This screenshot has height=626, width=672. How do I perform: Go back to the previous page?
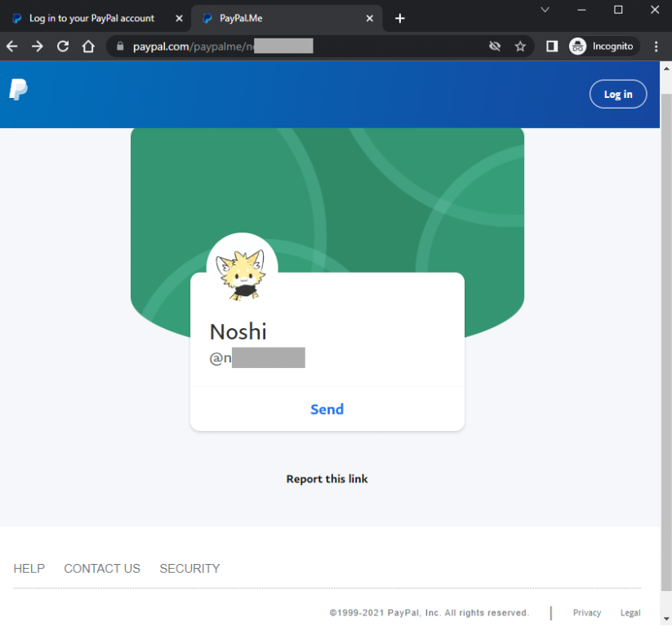click(x=12, y=47)
